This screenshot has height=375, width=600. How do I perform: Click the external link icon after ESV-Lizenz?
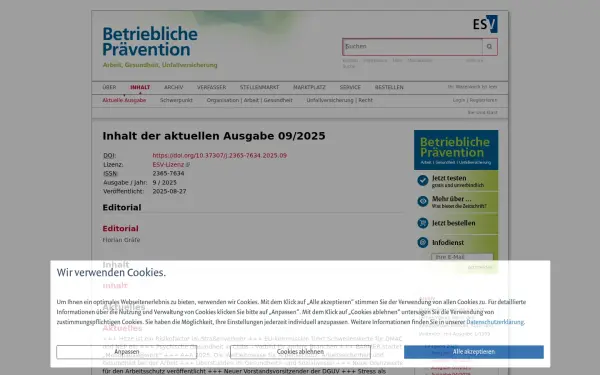[188, 165]
